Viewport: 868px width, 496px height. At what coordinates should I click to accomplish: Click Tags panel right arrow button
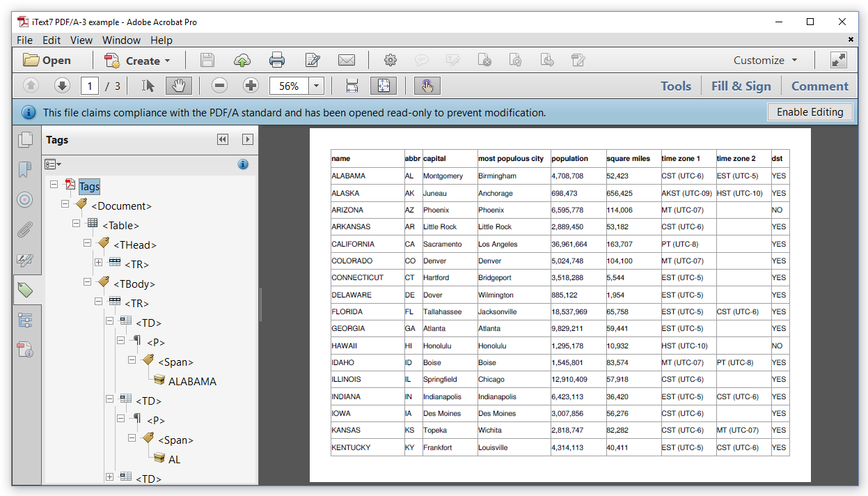pos(247,139)
